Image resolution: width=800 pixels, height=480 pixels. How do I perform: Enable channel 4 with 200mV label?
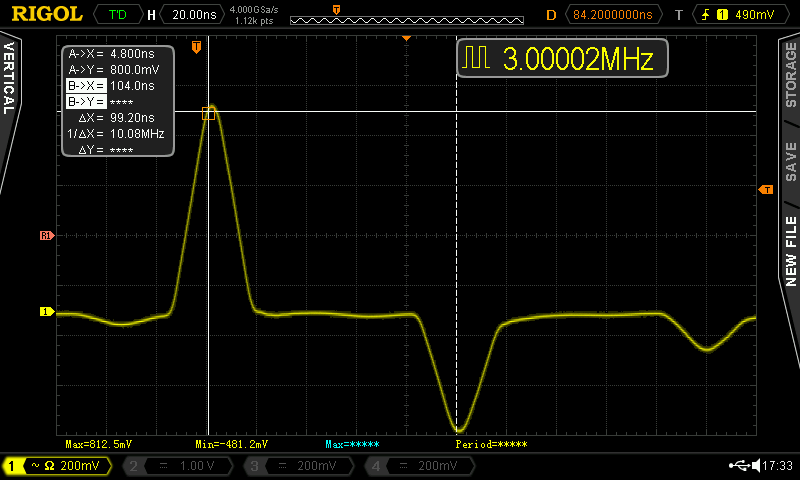[x=419, y=466]
